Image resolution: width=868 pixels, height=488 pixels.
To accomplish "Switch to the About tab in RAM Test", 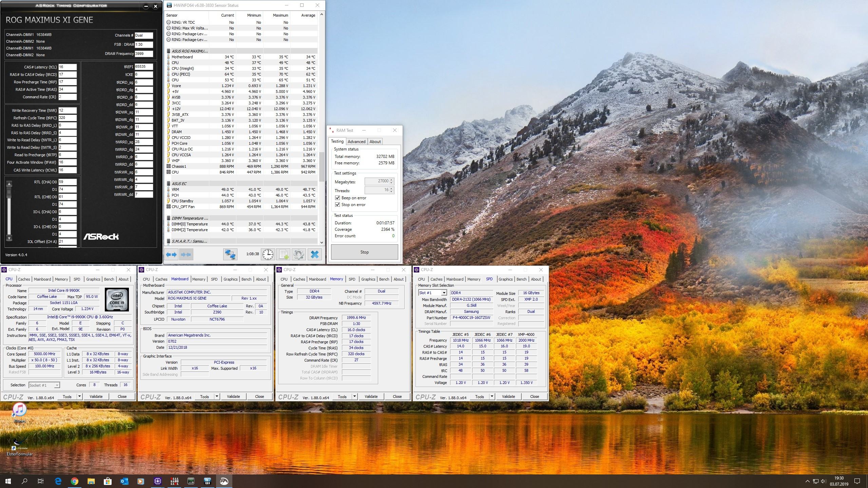I will pos(375,142).
